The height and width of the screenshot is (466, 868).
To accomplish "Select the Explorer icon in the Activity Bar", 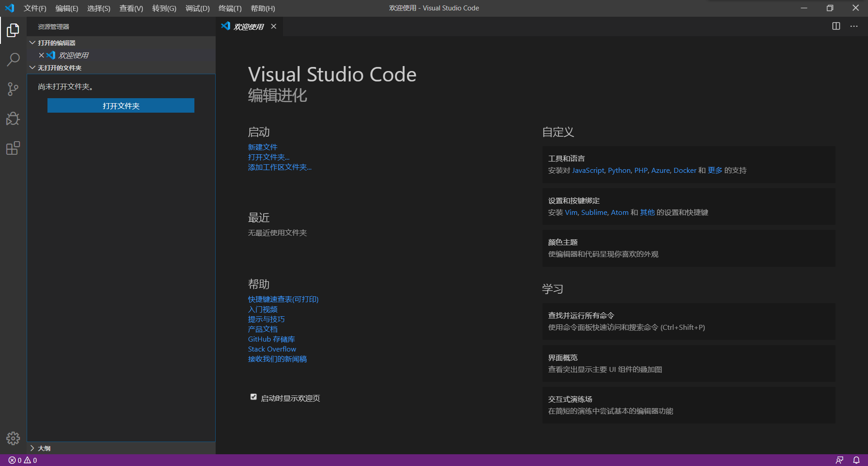I will pyautogui.click(x=13, y=30).
